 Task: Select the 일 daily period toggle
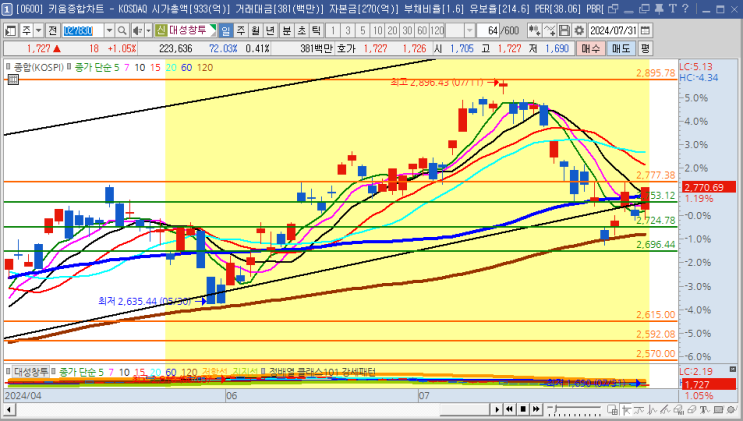coord(226,30)
